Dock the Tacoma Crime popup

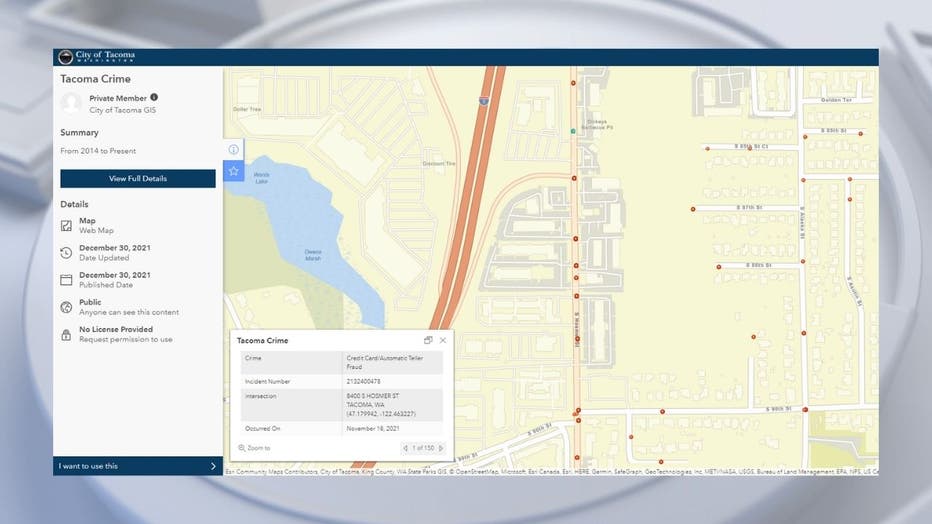click(428, 340)
